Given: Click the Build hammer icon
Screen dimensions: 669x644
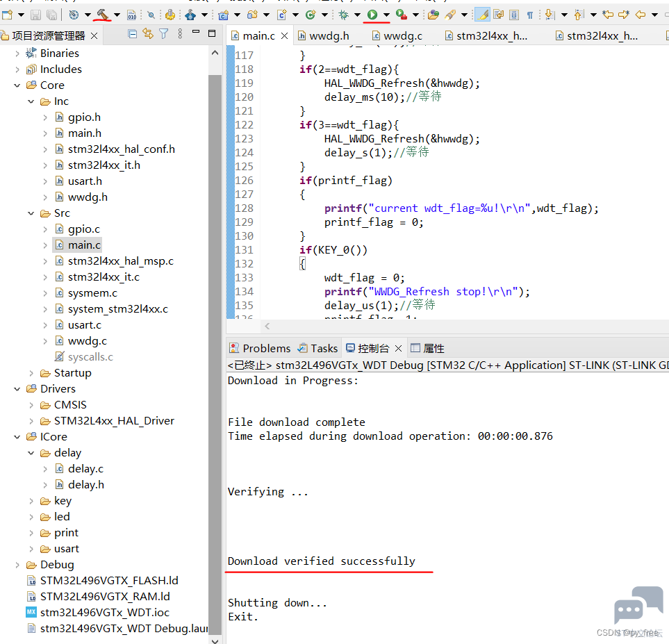Looking at the screenshot, I should (102, 15).
